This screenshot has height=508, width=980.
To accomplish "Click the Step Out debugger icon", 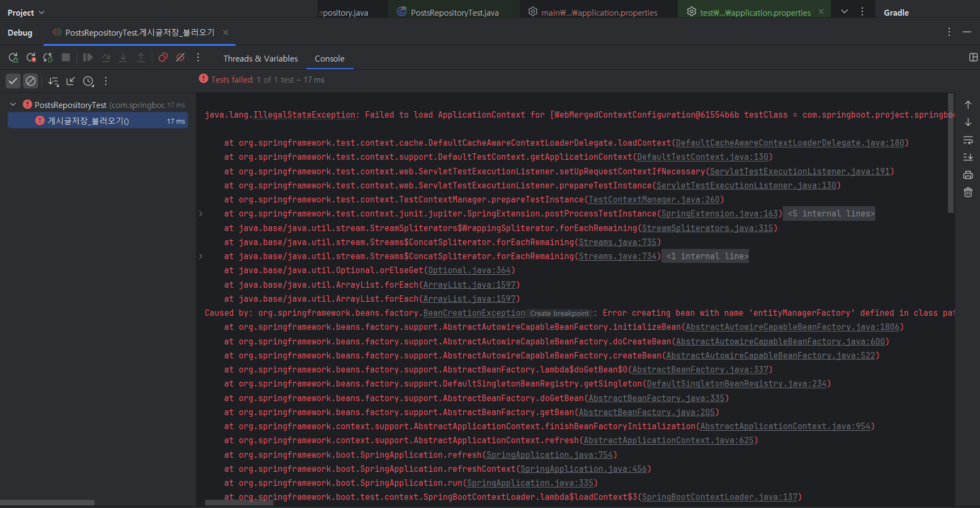I will [141, 57].
